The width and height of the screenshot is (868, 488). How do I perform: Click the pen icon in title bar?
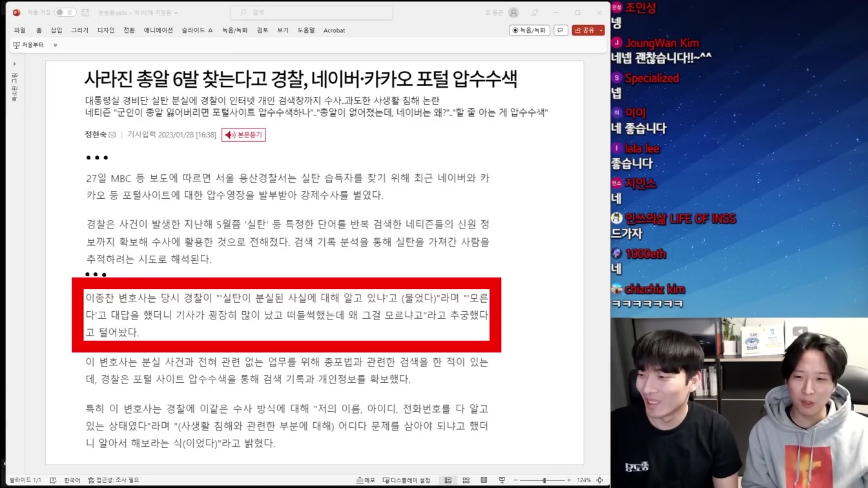click(535, 12)
